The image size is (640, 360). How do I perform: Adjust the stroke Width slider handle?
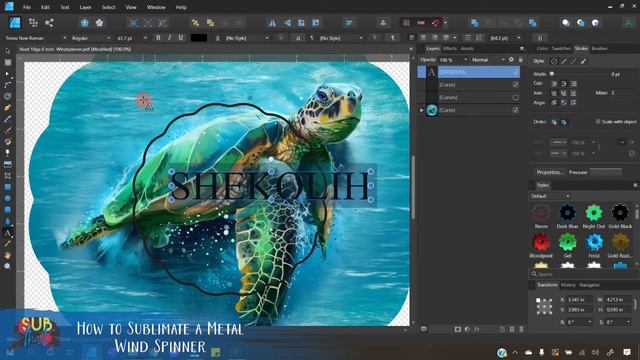(x=552, y=74)
